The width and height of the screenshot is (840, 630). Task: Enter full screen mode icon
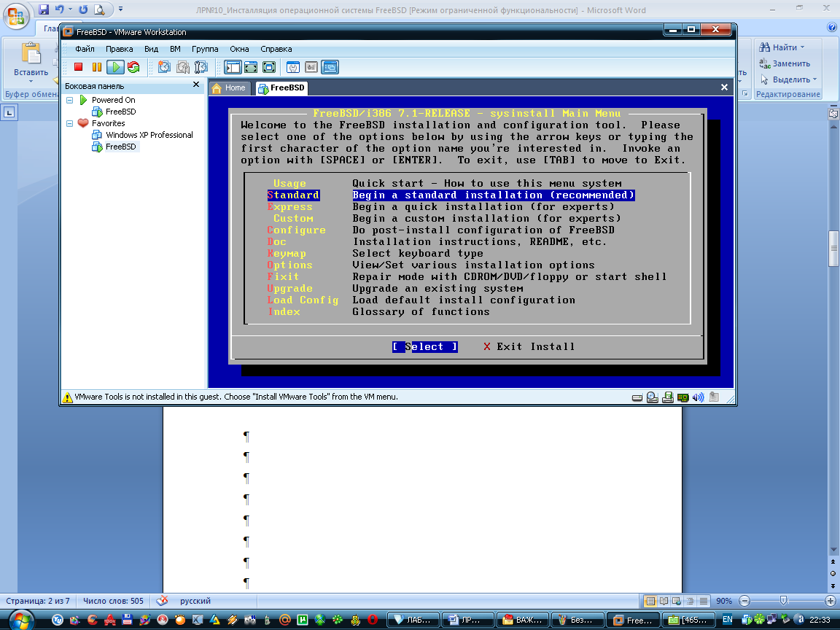[269, 67]
